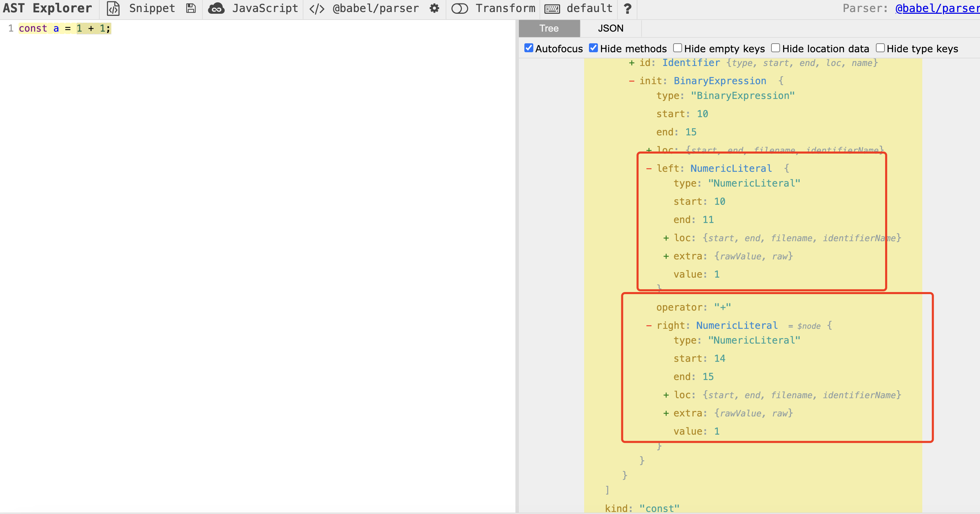Click the operator "+" entry
980x514 pixels.
pyautogui.click(x=693, y=308)
